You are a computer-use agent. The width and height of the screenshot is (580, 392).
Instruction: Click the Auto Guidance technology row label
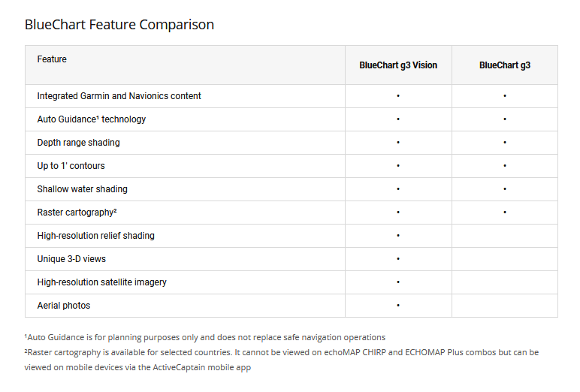[x=92, y=119]
